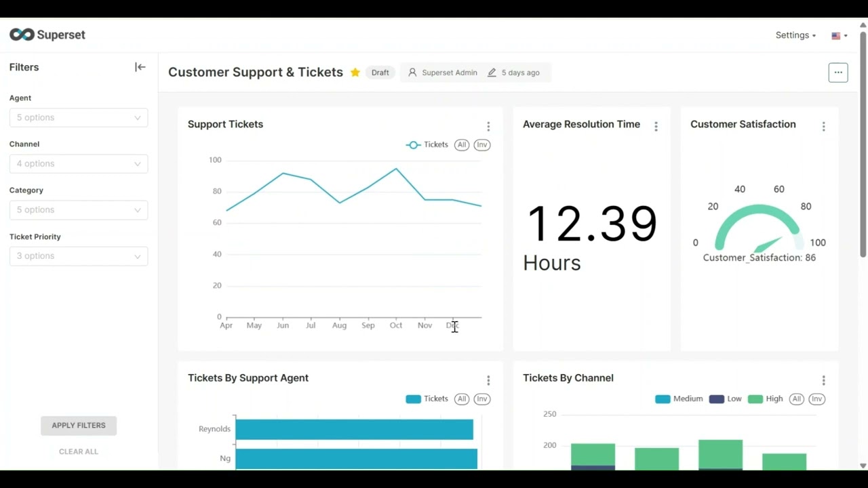The width and height of the screenshot is (868, 488).
Task: Open the Settings dropdown menu
Action: pyautogui.click(x=795, y=35)
